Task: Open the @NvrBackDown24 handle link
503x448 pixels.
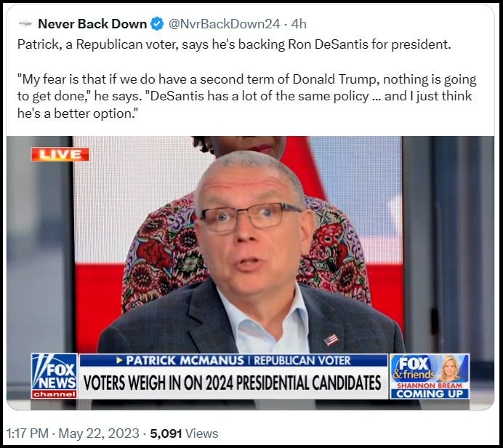Action: pos(224,24)
